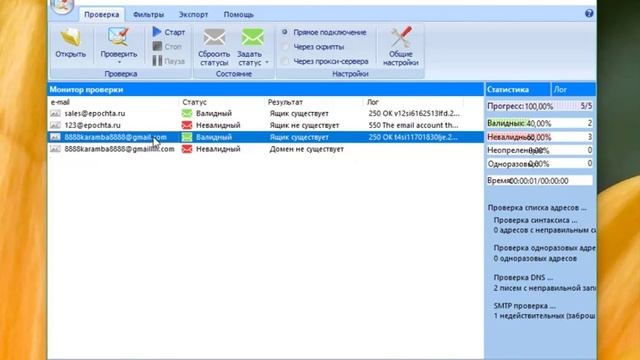Sort by the Лог column header
This screenshot has width=640, height=360.
tap(413, 102)
